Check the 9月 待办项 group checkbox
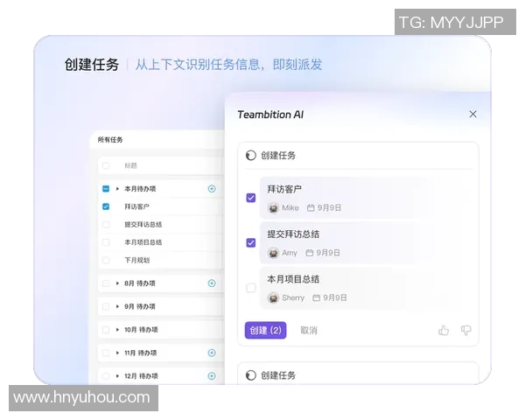This screenshot has width=525, height=420. pyautogui.click(x=106, y=306)
